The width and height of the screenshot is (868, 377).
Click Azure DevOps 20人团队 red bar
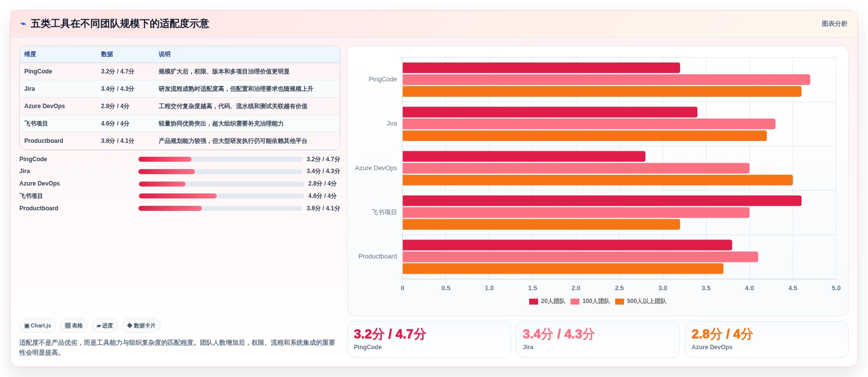point(524,156)
